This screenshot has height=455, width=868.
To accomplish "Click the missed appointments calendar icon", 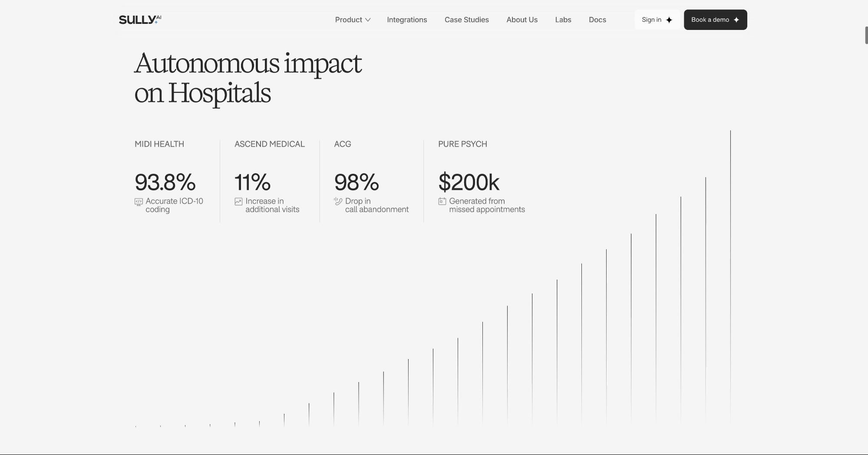I will tap(442, 201).
